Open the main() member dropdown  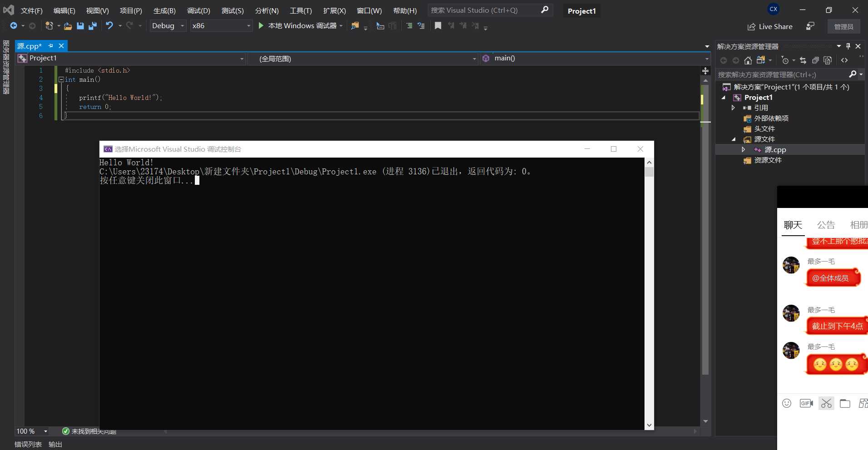[595, 59]
